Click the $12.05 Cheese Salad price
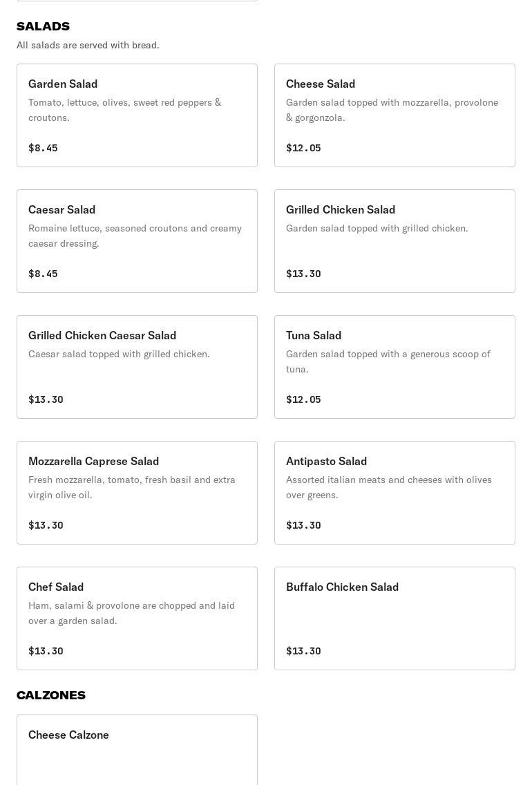 click(303, 148)
